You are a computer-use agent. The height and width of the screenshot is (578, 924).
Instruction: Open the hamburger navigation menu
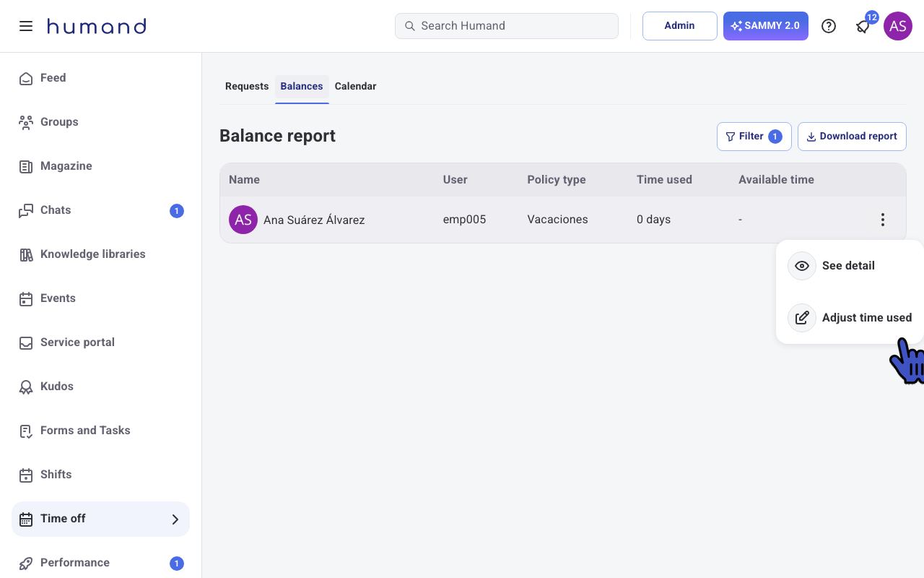click(26, 26)
